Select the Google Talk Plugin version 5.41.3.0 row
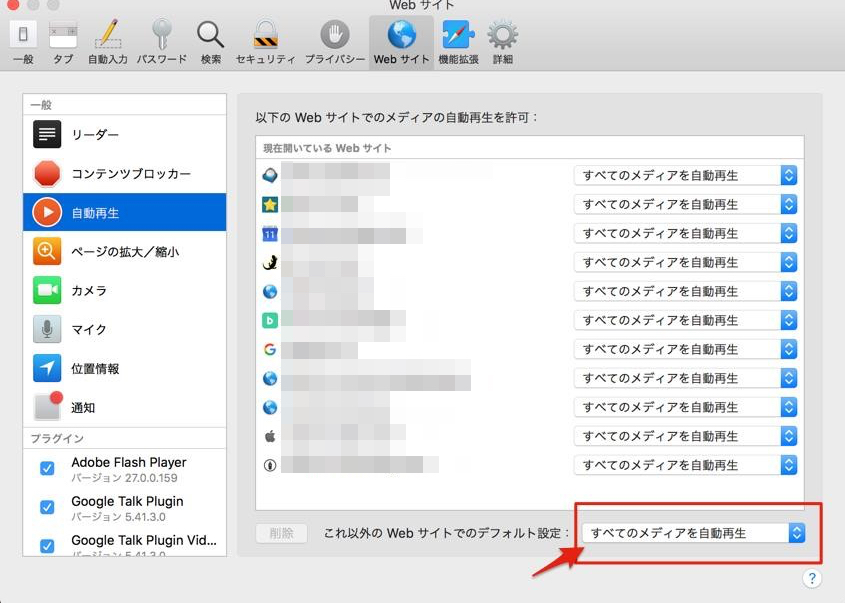 124,508
